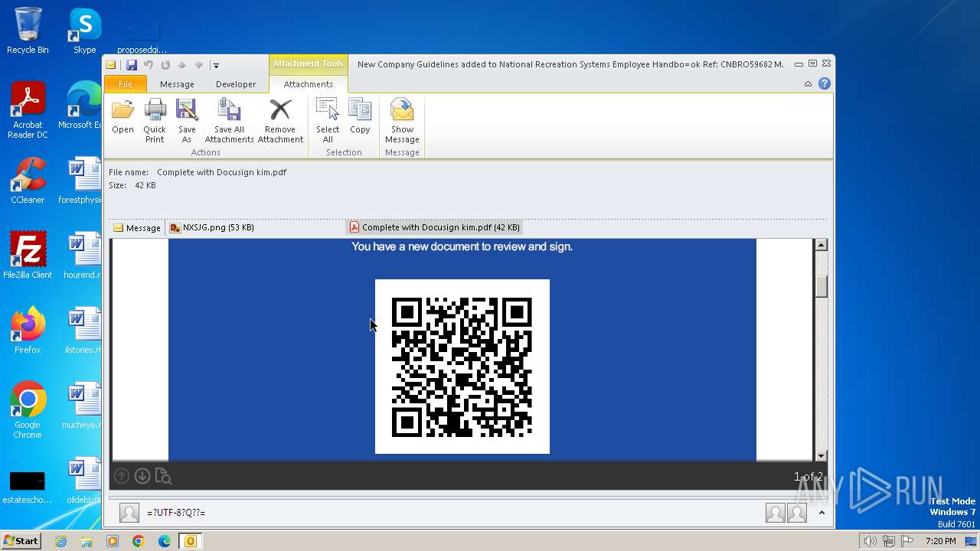The image size is (980, 551).
Task: Open the selected attachment with Open icon
Action: pyautogui.click(x=122, y=116)
